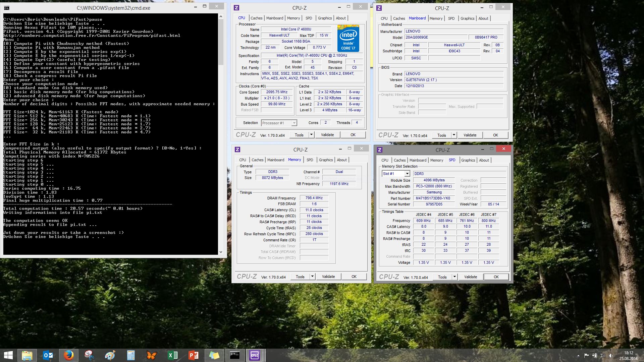Expand Tools arrow in Memory window
Image resolution: width=644 pixels, height=362 pixels.
point(312,277)
